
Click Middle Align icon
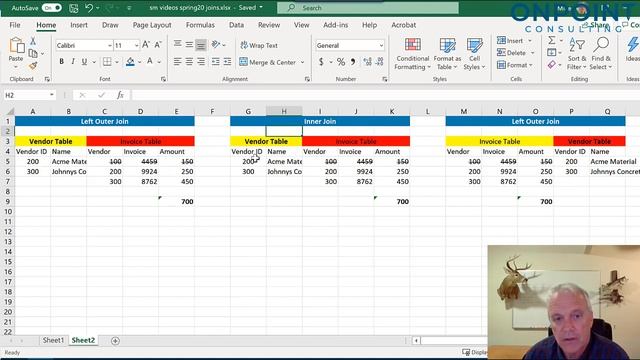pos(189,44)
